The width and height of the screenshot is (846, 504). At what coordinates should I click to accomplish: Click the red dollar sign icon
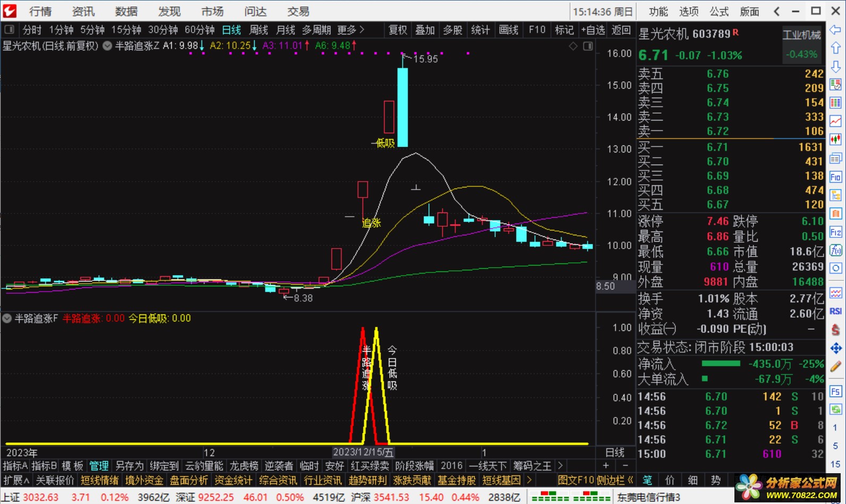point(835,330)
